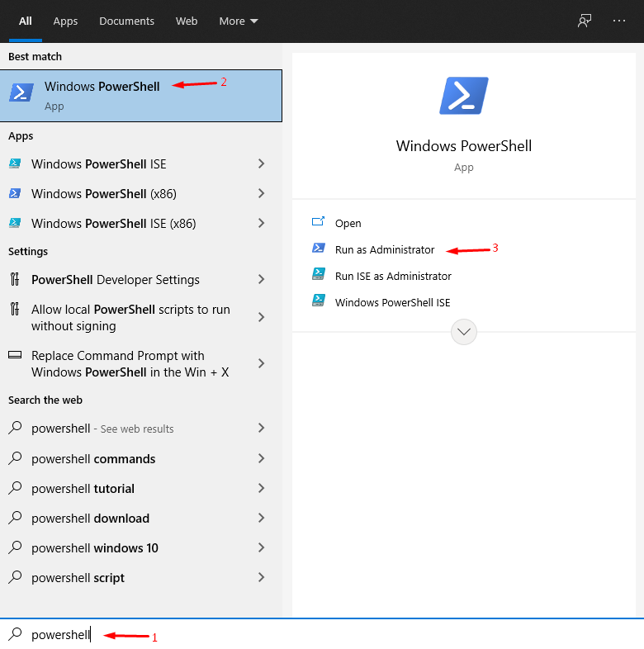This screenshot has height=649, width=644.
Task: Expand 'Allow local PowerShell scripts' chevron
Action: (x=261, y=317)
